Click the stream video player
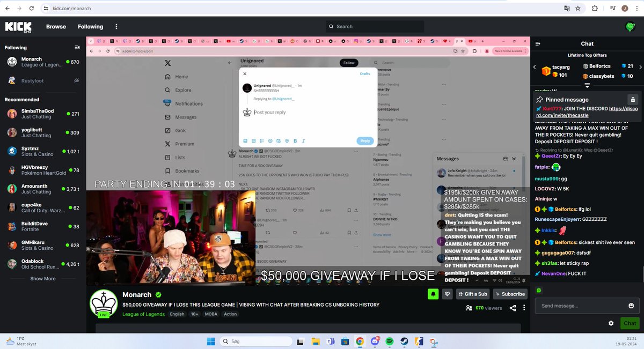 click(308, 161)
